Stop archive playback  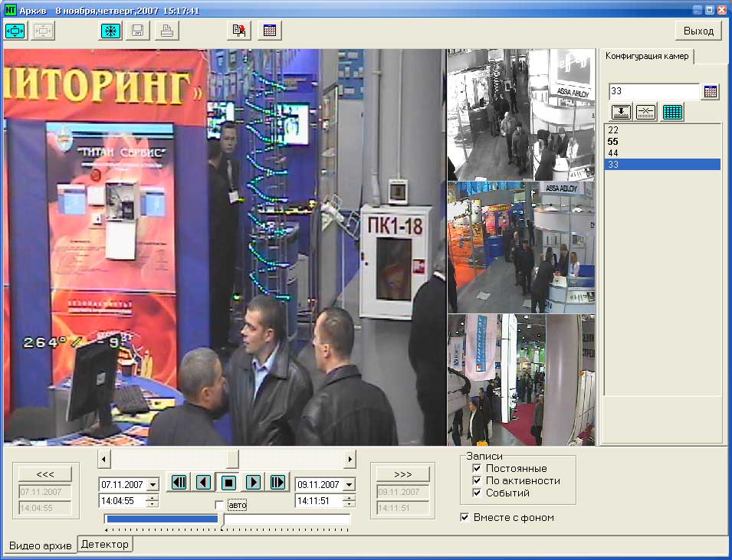point(228,482)
